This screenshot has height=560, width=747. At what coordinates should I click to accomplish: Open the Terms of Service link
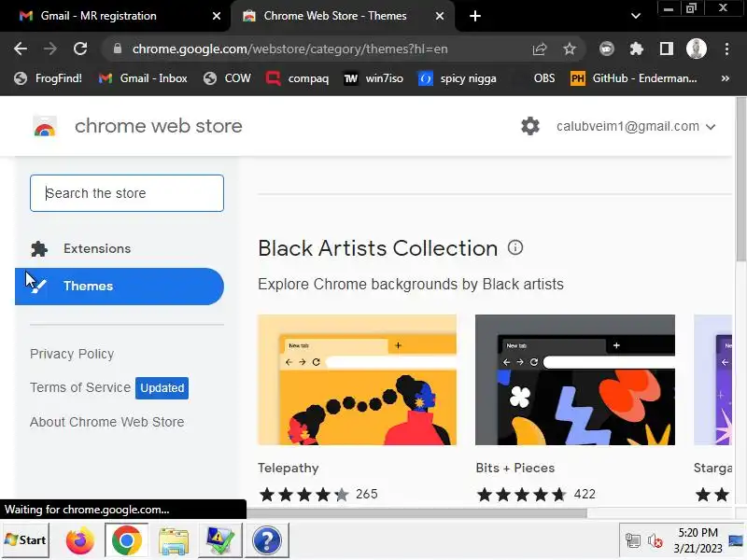80,387
